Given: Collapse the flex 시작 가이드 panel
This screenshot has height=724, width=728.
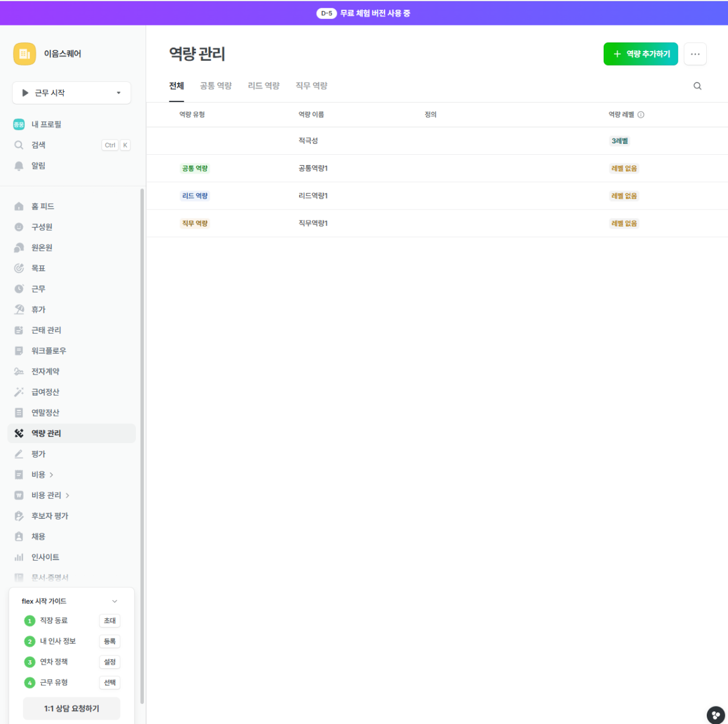Looking at the screenshot, I should (115, 601).
